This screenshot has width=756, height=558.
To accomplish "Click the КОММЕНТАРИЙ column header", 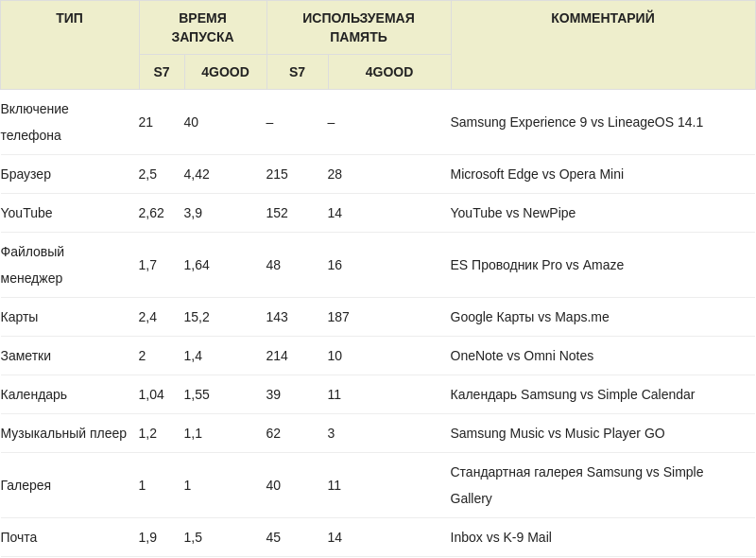I will click(602, 18).
